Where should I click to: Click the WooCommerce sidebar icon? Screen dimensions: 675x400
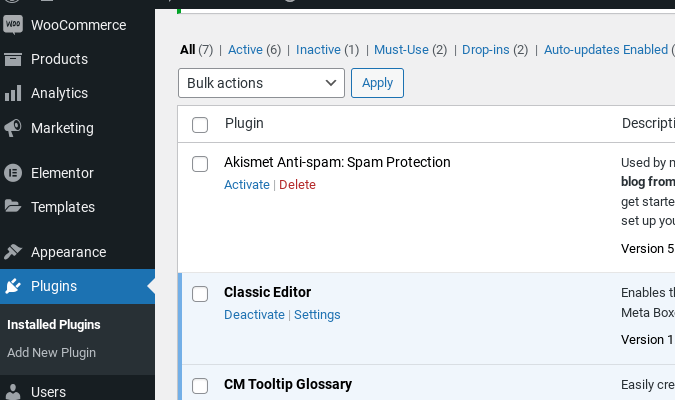pyautogui.click(x=13, y=25)
